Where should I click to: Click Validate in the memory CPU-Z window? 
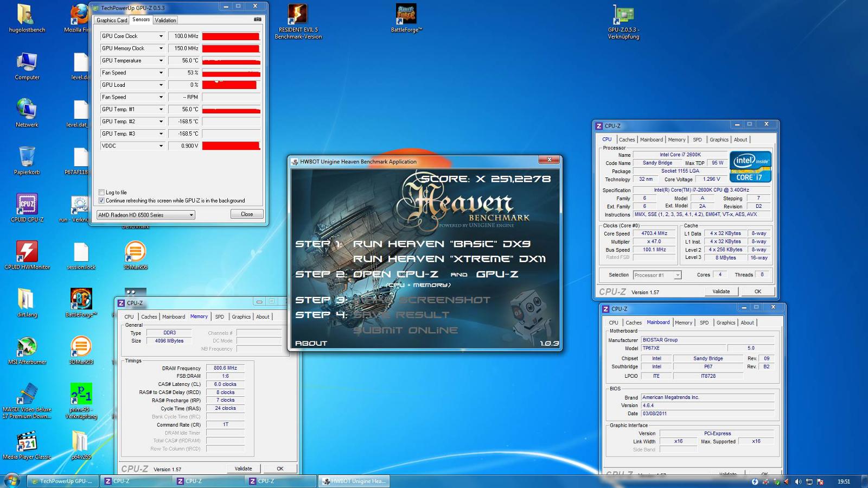pyautogui.click(x=243, y=468)
